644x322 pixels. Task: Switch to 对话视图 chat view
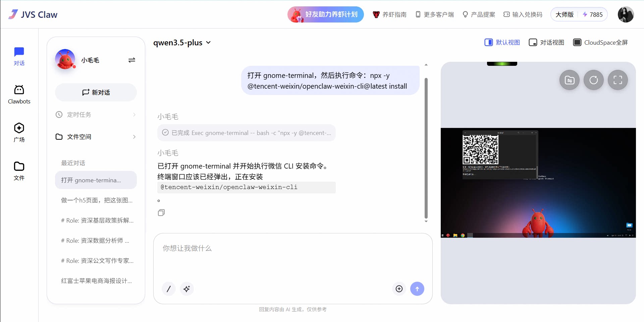click(546, 43)
